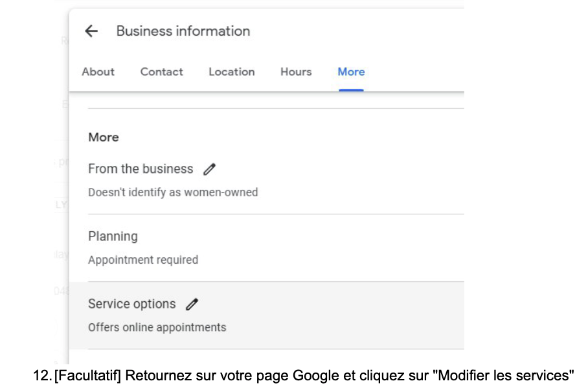Select the Location tab
The width and height of the screenshot is (588, 392).
coord(232,72)
